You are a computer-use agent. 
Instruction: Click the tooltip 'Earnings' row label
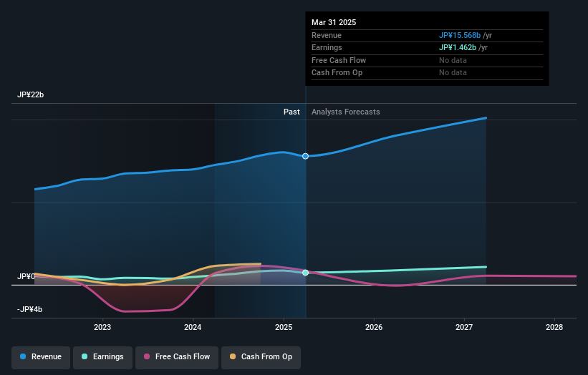click(327, 47)
